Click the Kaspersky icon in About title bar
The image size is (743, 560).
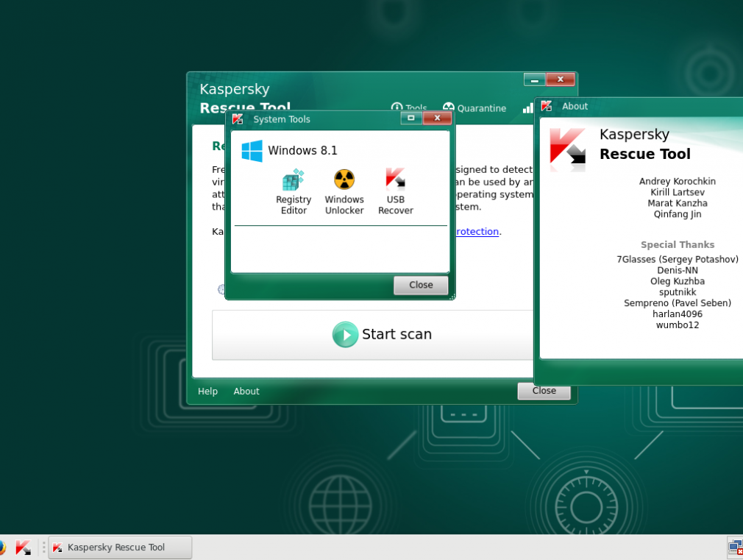[547, 106]
